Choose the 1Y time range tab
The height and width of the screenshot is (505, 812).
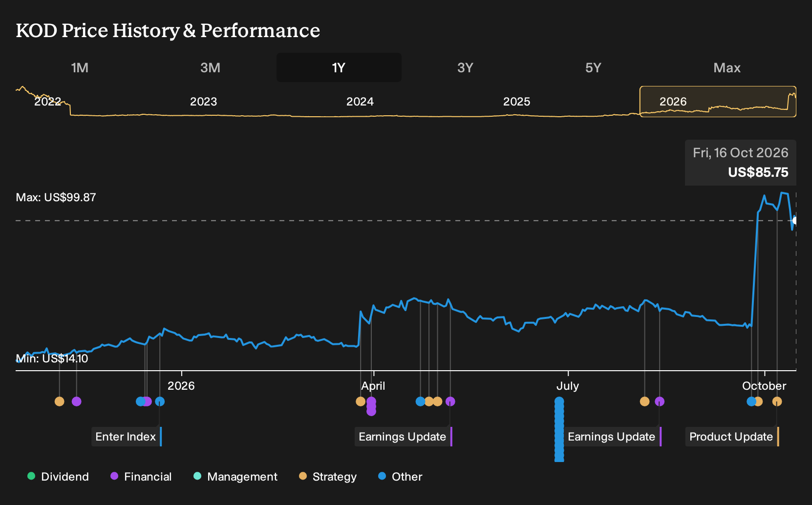click(x=339, y=67)
